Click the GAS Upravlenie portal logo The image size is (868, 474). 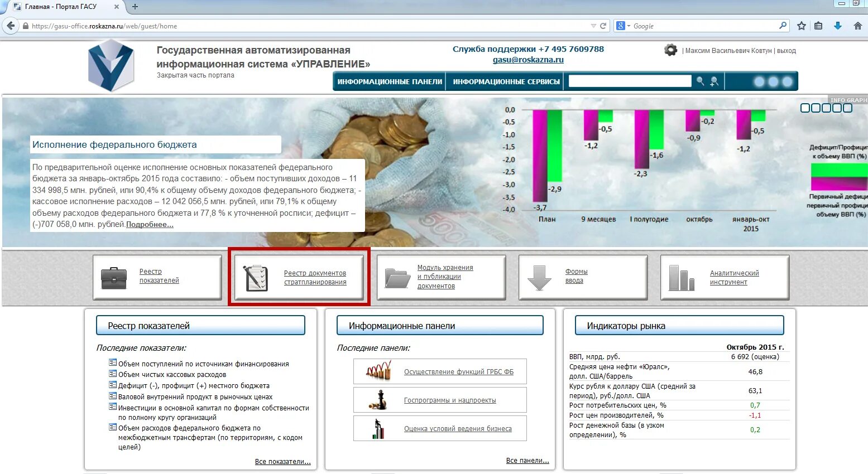111,65
